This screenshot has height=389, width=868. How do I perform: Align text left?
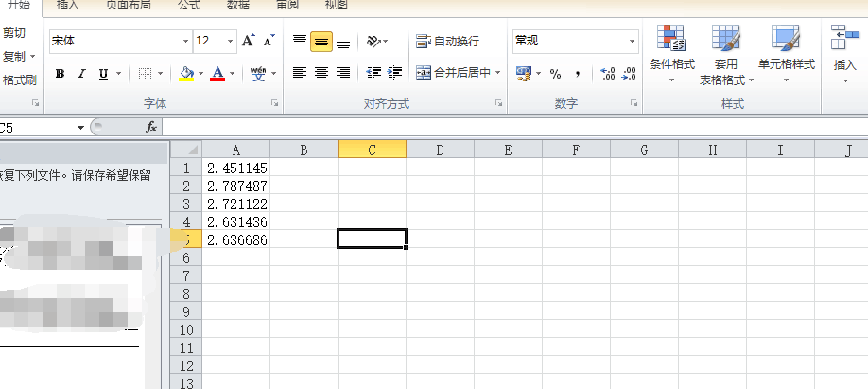point(300,73)
